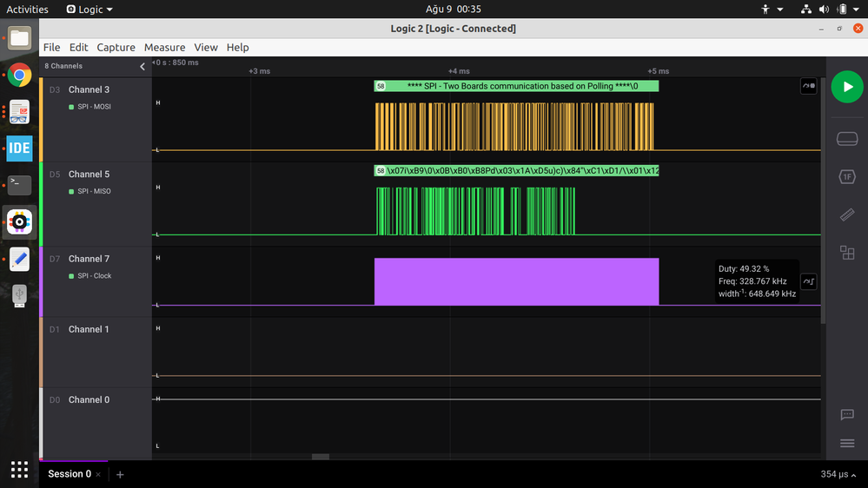Click the 0 s : 850 ms time header
This screenshot has height=488, width=868.
click(x=176, y=63)
